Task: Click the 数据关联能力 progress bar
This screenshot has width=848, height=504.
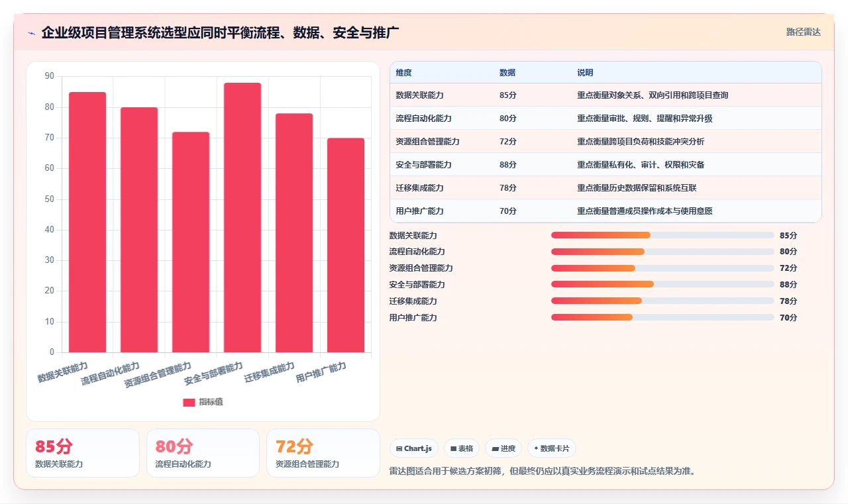Action: coord(662,235)
